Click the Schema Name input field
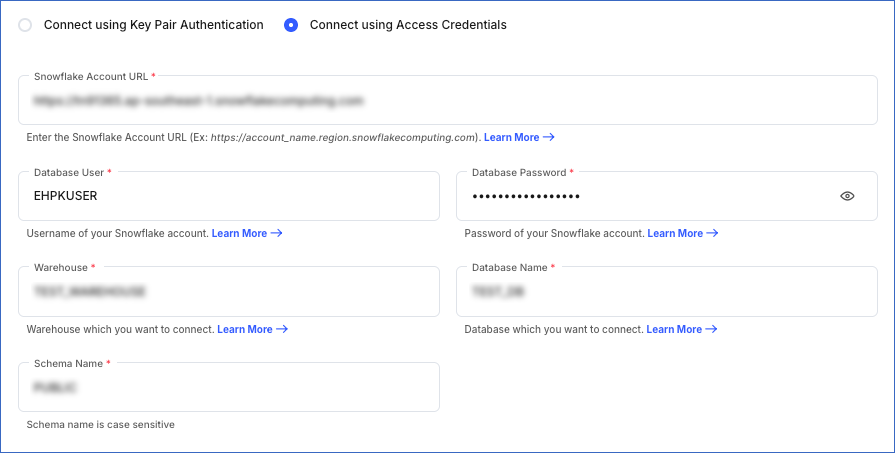This screenshot has width=895, height=453. [x=229, y=387]
